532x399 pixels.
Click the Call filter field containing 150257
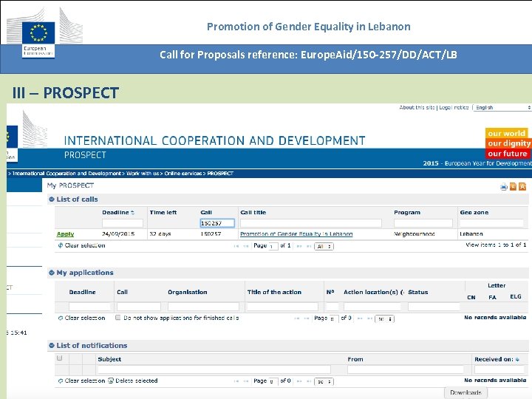pyautogui.click(x=217, y=223)
